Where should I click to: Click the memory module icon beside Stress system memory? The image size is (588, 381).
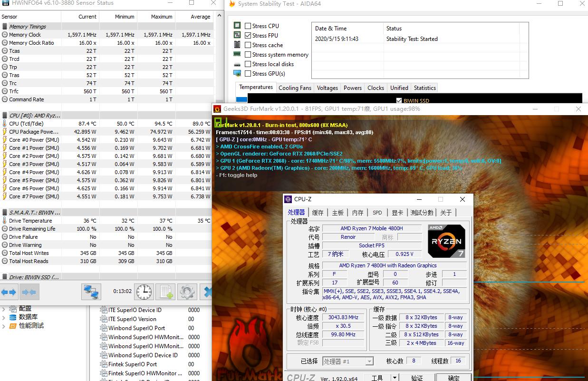[x=236, y=54]
